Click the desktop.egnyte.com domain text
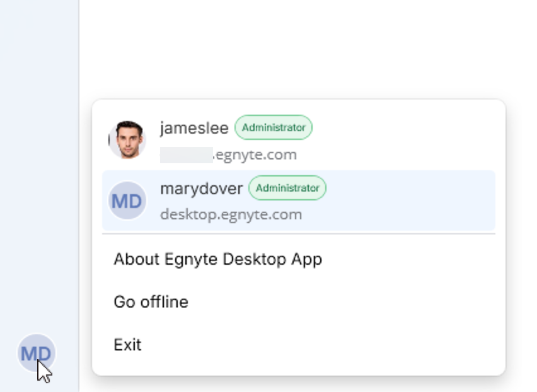537x392 pixels. click(x=231, y=215)
